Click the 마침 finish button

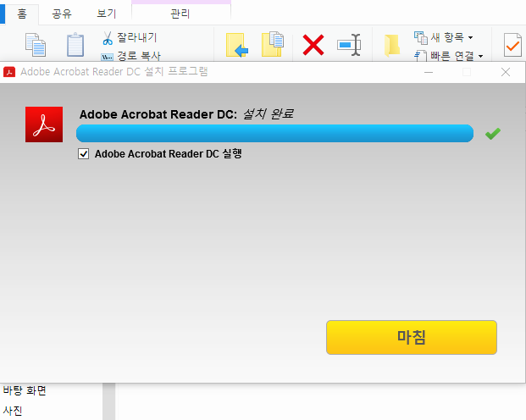(x=412, y=337)
